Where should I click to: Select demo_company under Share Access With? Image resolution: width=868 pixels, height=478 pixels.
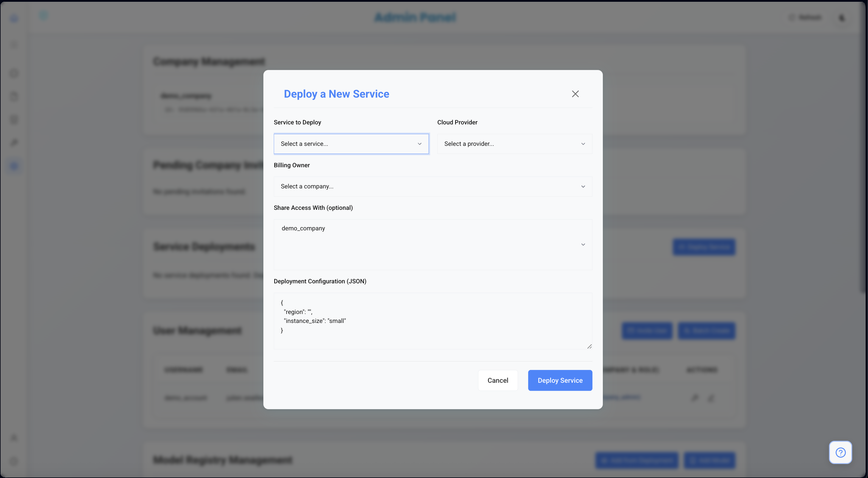click(303, 228)
